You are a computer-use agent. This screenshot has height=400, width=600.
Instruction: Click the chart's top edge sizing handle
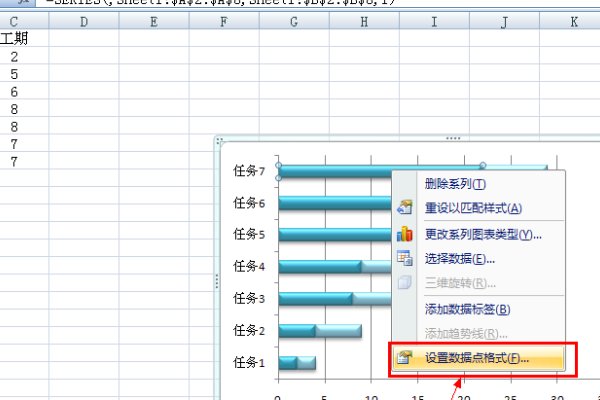coord(453,138)
